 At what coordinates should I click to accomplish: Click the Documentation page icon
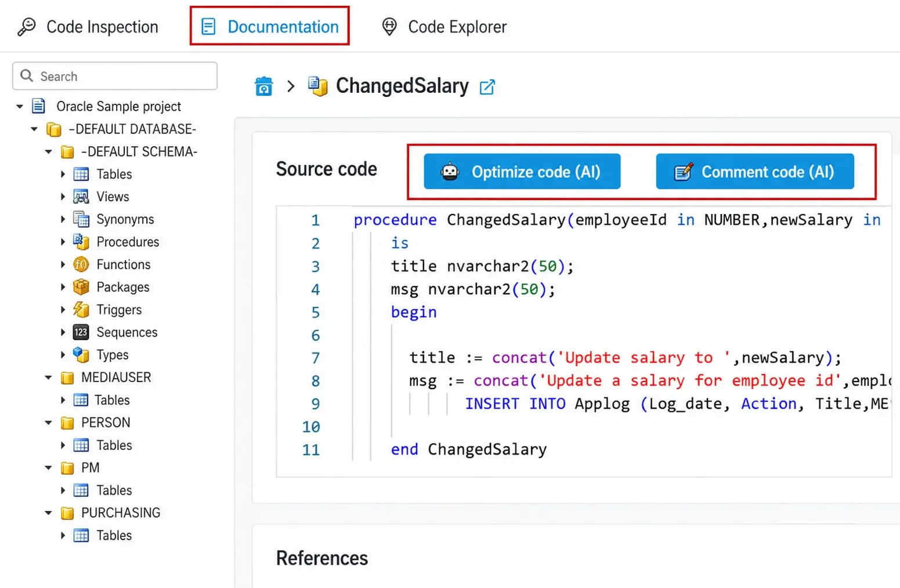208,27
